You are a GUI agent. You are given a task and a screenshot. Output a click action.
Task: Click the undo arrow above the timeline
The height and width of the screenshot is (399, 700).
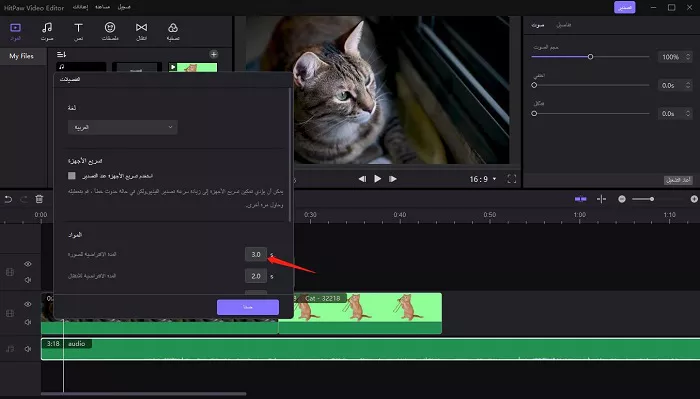point(8,199)
